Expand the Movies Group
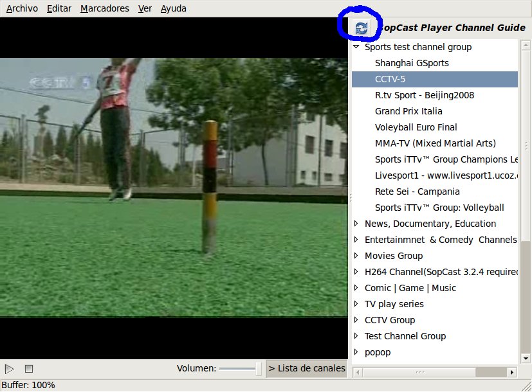 click(356, 256)
